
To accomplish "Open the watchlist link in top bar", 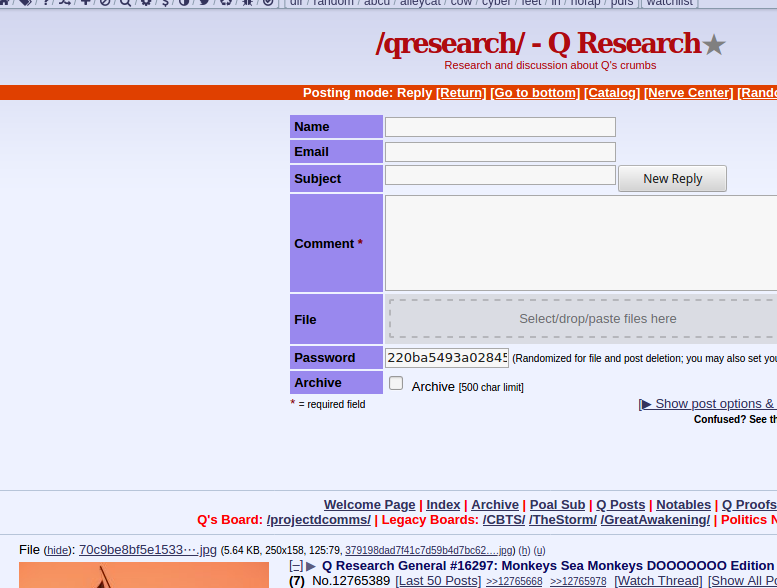I will point(669,2).
